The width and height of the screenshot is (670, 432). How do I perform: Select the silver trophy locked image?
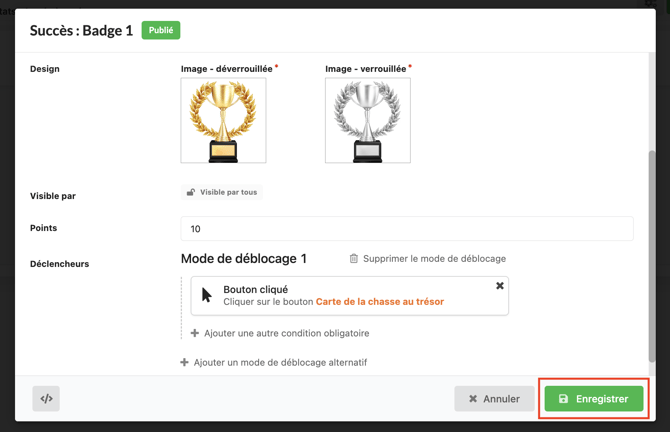[367, 120]
